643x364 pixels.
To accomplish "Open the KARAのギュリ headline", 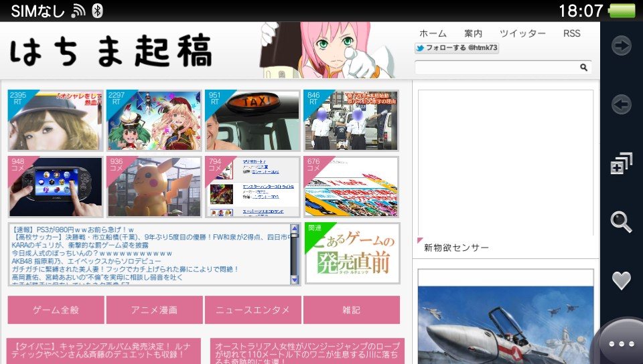I will coord(80,246).
